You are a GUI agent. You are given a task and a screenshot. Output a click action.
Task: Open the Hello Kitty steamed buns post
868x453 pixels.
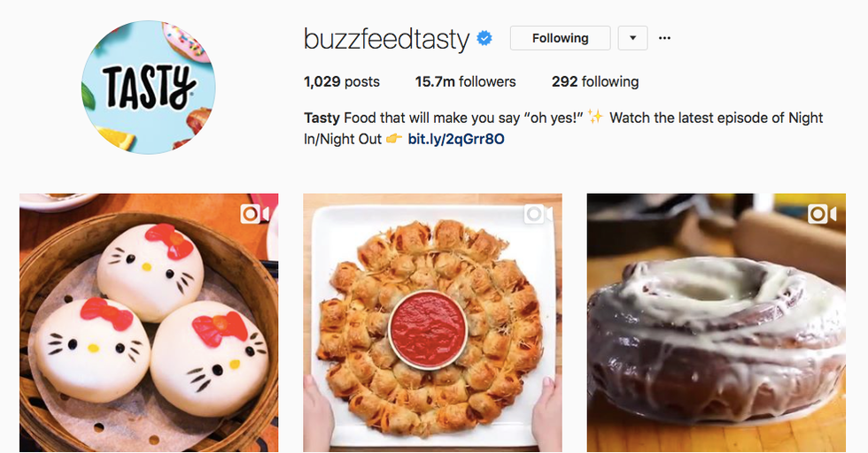(x=149, y=322)
